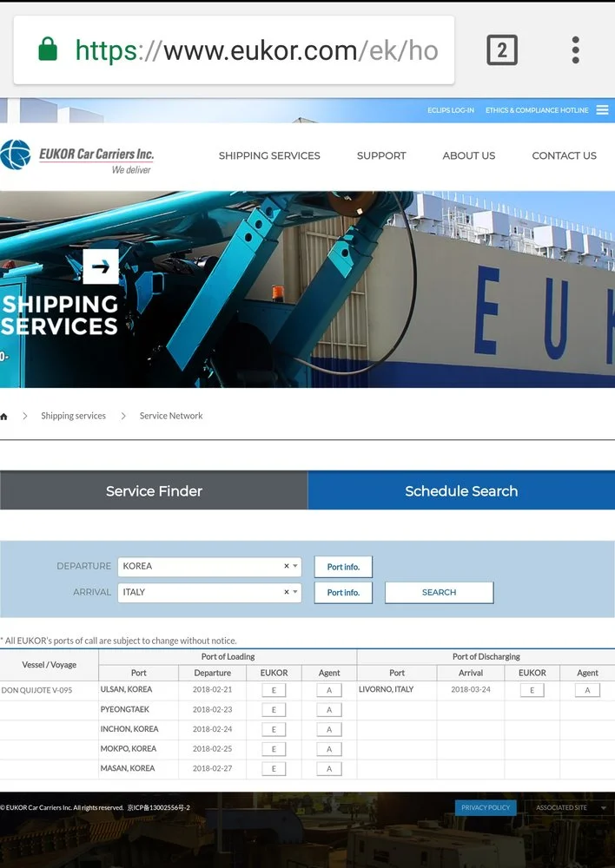Clear the ITALY arrival selection with x
615x868 pixels.
[287, 592]
